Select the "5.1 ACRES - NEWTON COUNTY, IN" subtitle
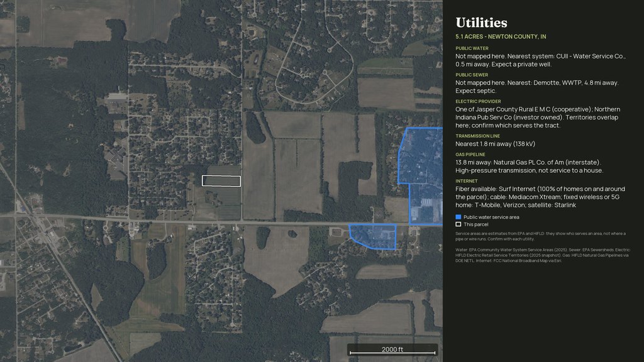This screenshot has width=644, height=362. [x=501, y=36]
